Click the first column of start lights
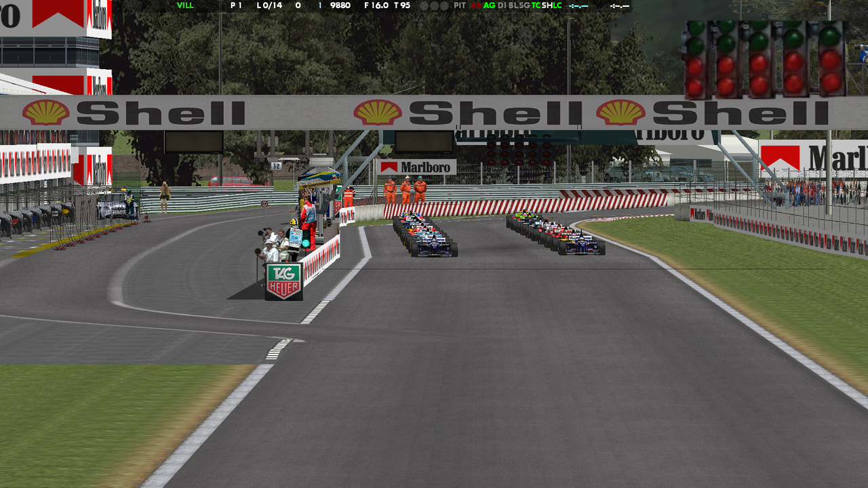The image size is (868, 488). (696, 59)
